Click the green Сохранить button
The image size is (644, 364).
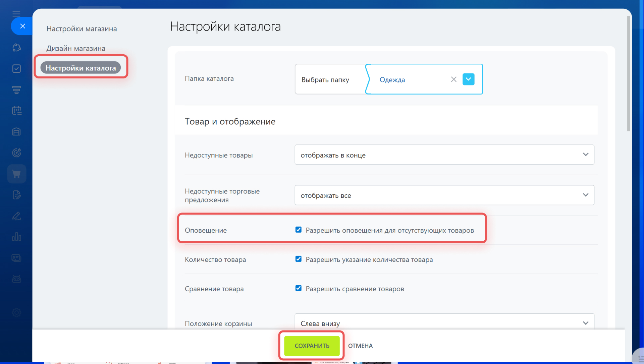[x=312, y=346]
